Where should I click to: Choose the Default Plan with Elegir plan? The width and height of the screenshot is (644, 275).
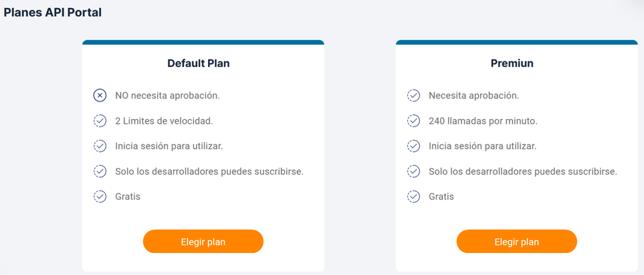[x=203, y=242]
